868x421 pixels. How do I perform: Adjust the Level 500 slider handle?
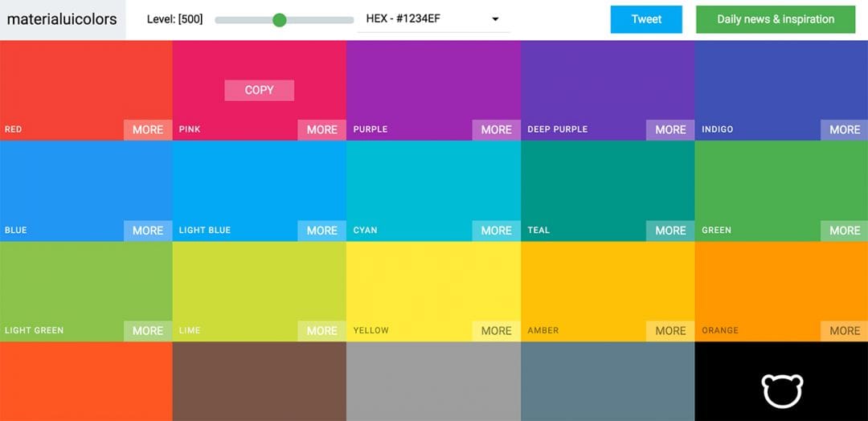(x=280, y=20)
